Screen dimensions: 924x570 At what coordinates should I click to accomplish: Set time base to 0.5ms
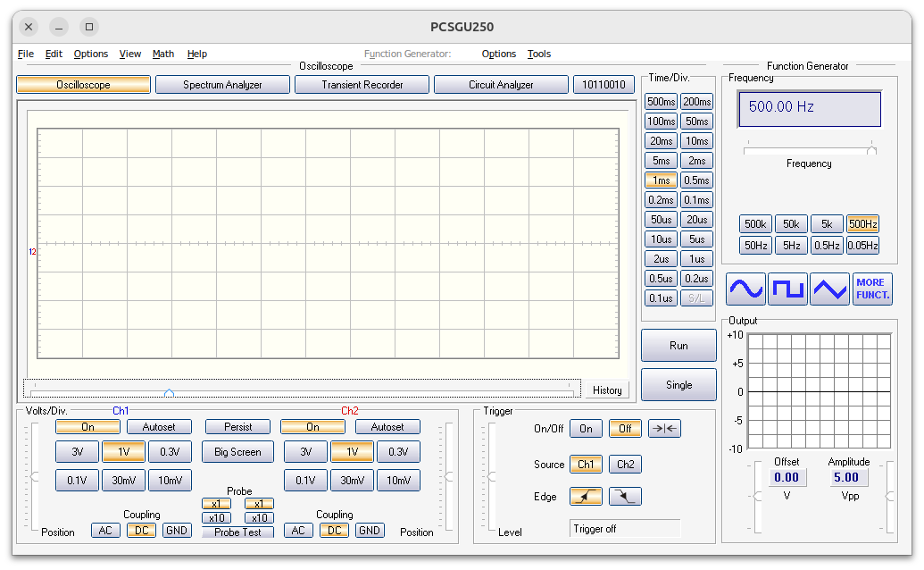(x=696, y=180)
